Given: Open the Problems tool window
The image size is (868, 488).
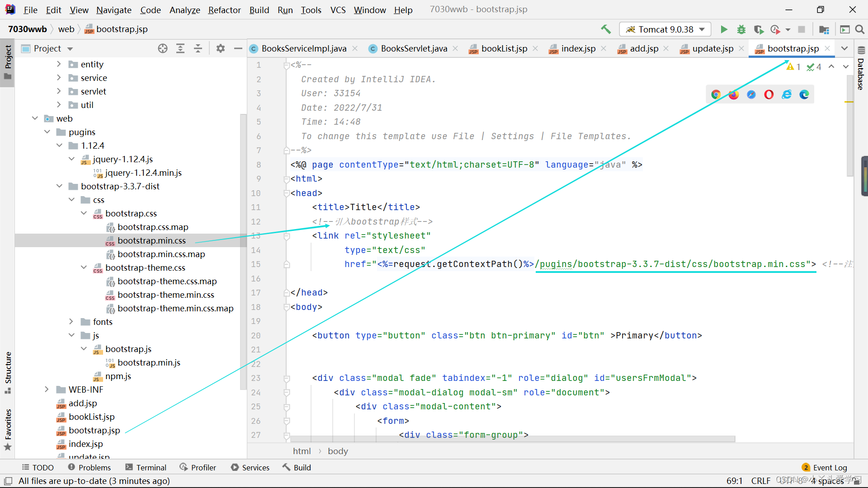Looking at the screenshot, I should point(90,467).
